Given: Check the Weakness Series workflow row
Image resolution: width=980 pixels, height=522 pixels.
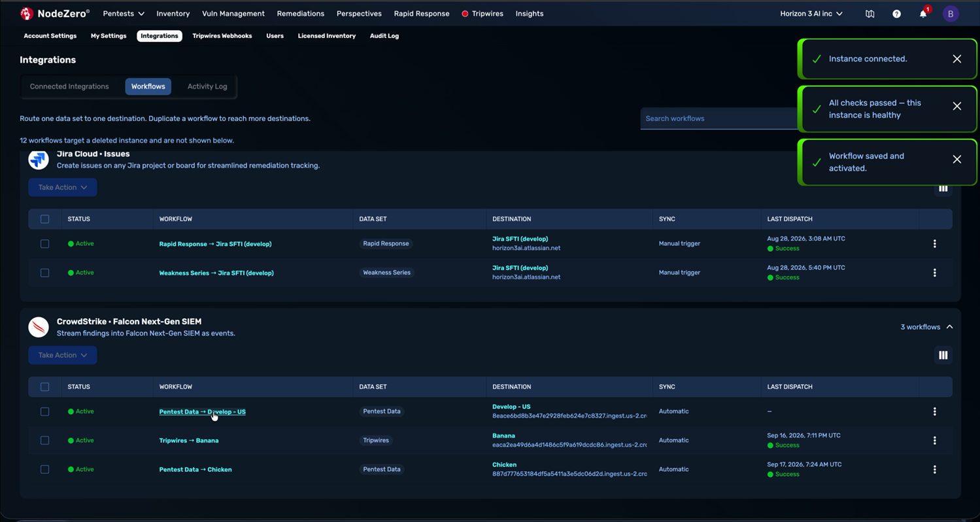Looking at the screenshot, I should point(44,273).
